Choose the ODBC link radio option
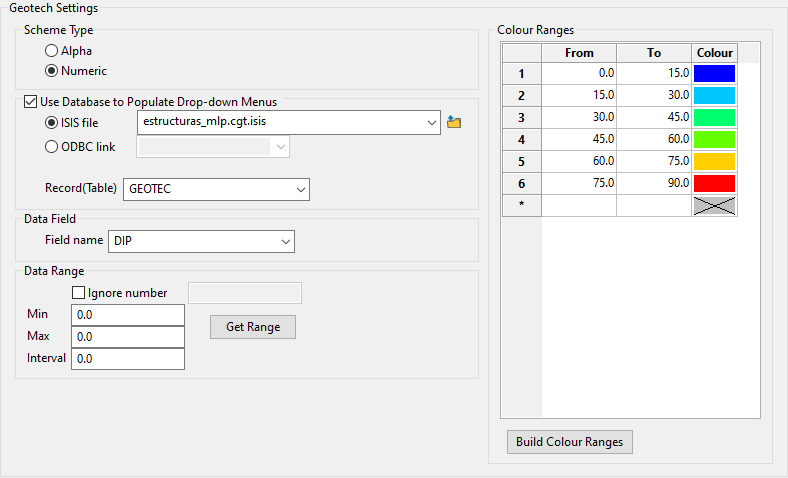This screenshot has width=788, height=478. pos(52,147)
